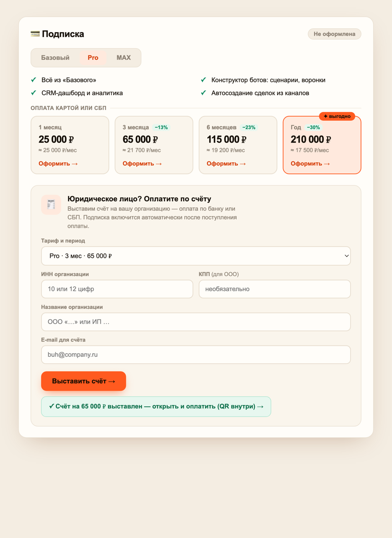Click Оформить on the 6 месяцев card
392x538 pixels.
[227, 164]
